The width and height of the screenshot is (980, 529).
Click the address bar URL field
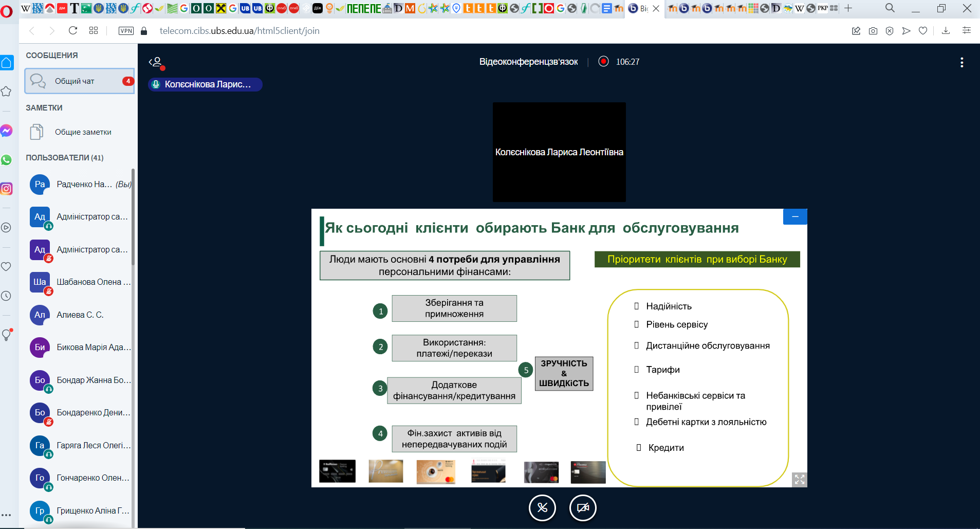point(239,31)
